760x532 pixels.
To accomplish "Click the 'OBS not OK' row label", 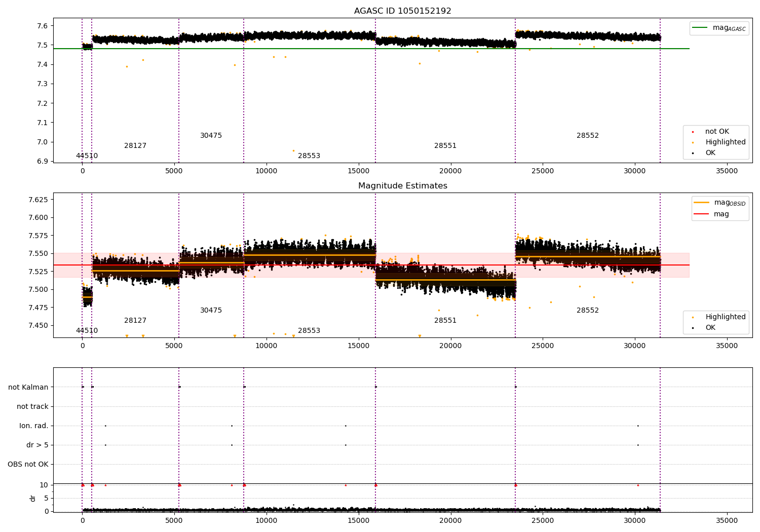I will pos(28,465).
